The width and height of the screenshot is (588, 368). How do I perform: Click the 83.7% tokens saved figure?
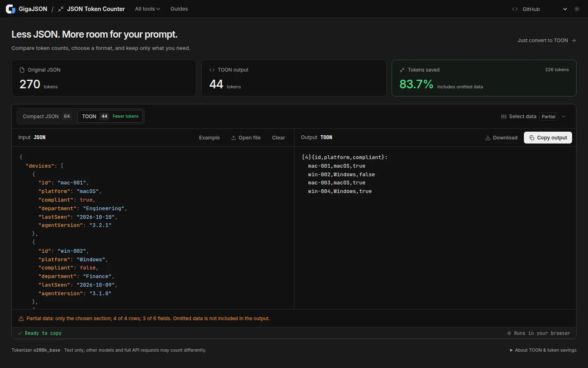(x=416, y=84)
